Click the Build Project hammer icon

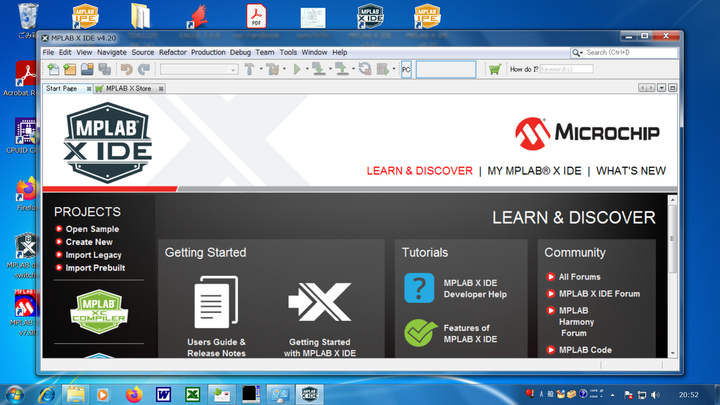(x=249, y=69)
